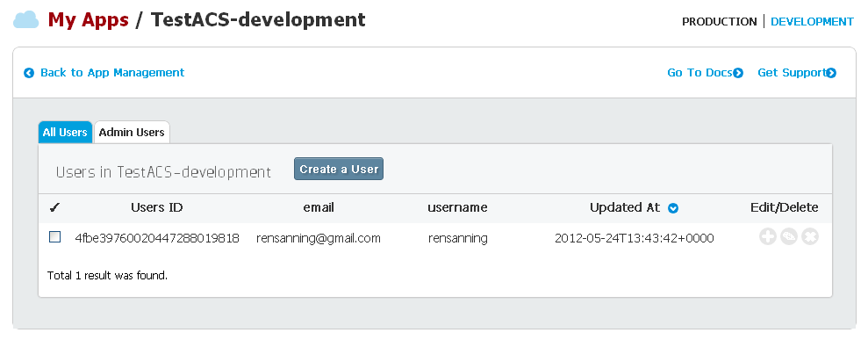Viewport: 868px width, 340px height.
Task: Click the delete cross icon for rensanning
Action: click(x=810, y=237)
